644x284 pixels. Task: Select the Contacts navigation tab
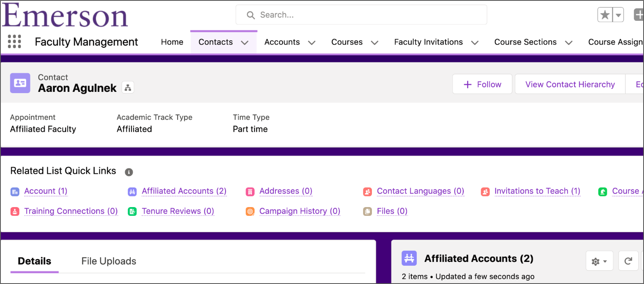(x=215, y=42)
